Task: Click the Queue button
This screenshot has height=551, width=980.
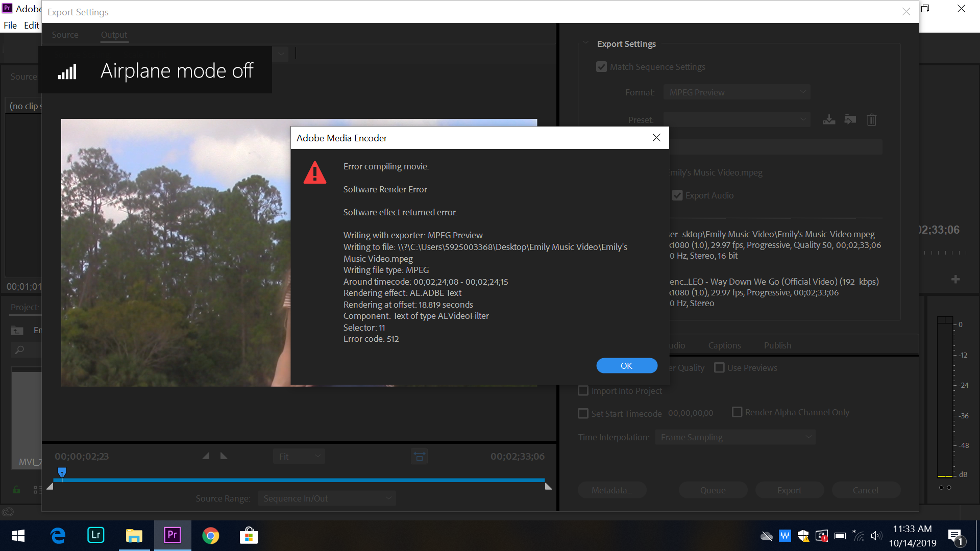Action: pyautogui.click(x=713, y=489)
